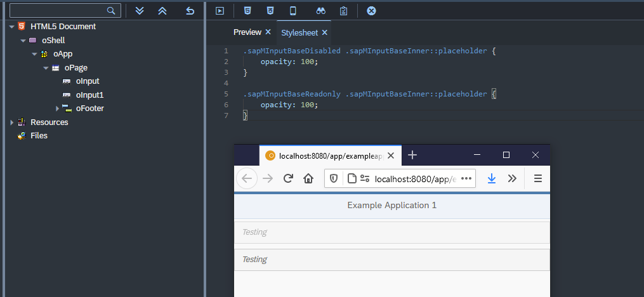Collapse the oPage tree node
The image size is (644, 297).
[x=46, y=68]
